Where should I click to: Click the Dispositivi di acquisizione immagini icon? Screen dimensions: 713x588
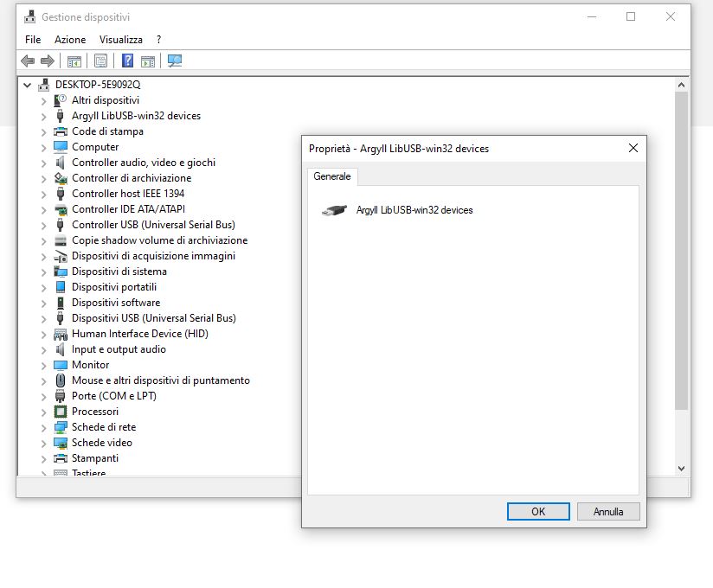(x=60, y=256)
